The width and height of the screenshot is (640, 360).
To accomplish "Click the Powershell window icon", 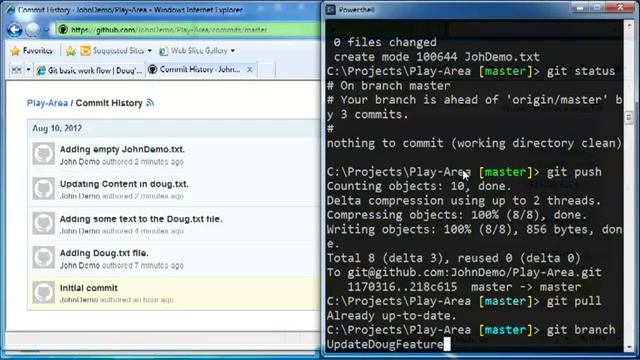I will [331, 9].
